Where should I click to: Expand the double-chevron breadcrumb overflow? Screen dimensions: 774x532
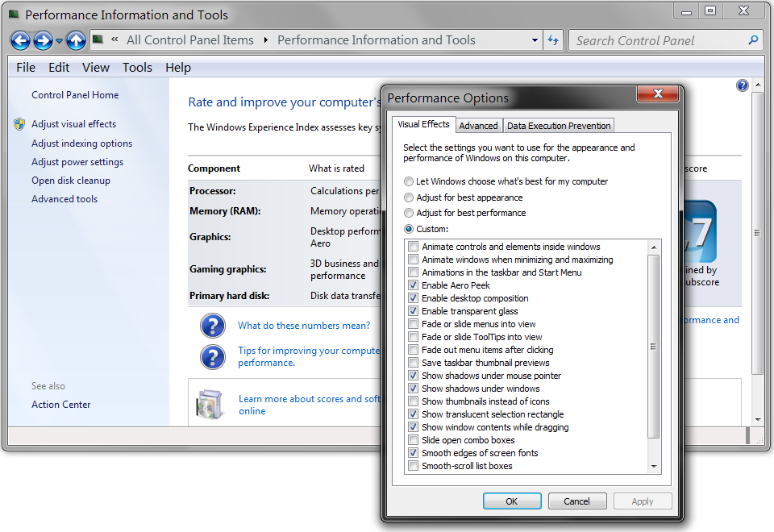point(114,39)
